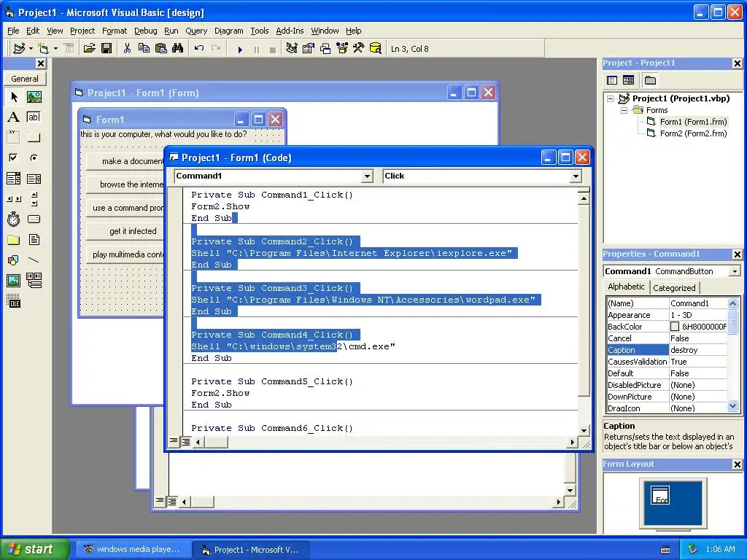
Task: Open the Form Layout Window toolbar icon
Action: click(325, 49)
